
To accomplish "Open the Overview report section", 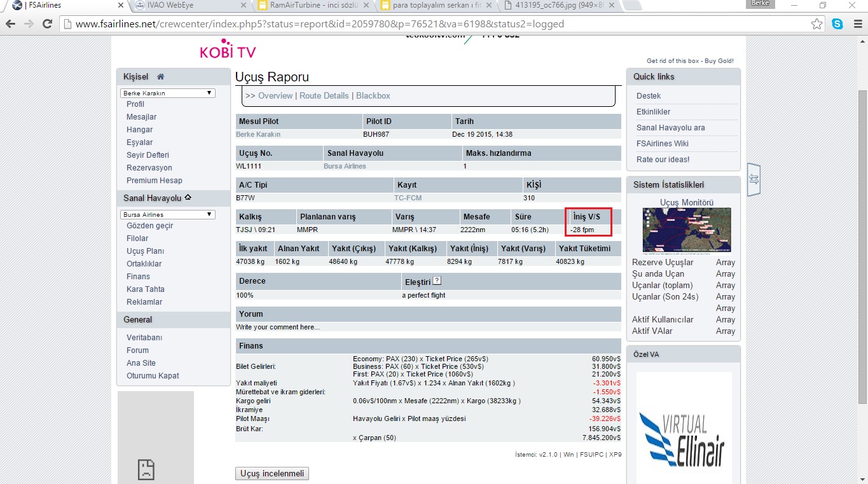I will pos(275,95).
